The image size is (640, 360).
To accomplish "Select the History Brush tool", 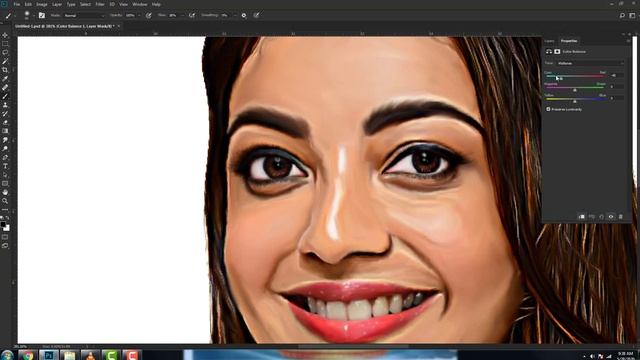I will tap(5, 113).
